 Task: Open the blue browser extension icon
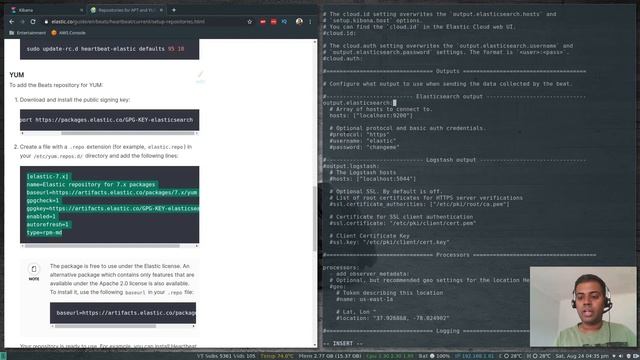(284, 22)
